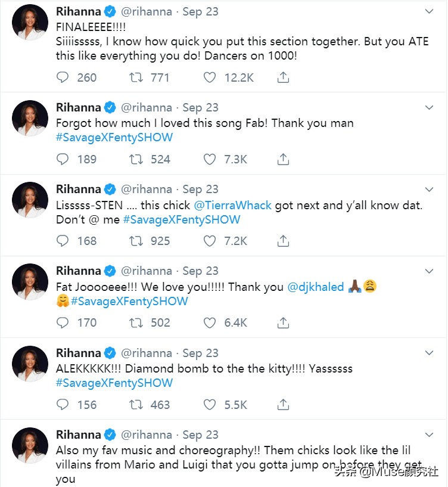The height and width of the screenshot is (487, 448).
Task: Share the 'ALEKKKKK' Diamond bomb tweet
Action: [x=284, y=404]
